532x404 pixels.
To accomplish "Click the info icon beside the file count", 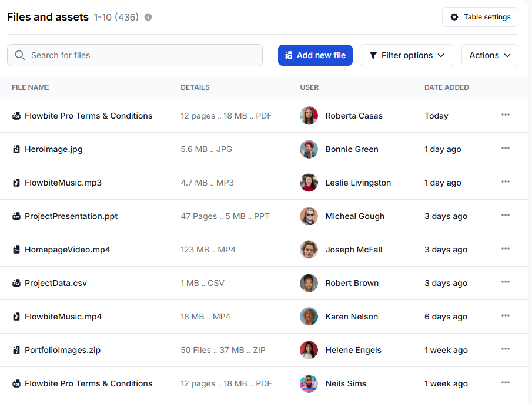I will (148, 17).
